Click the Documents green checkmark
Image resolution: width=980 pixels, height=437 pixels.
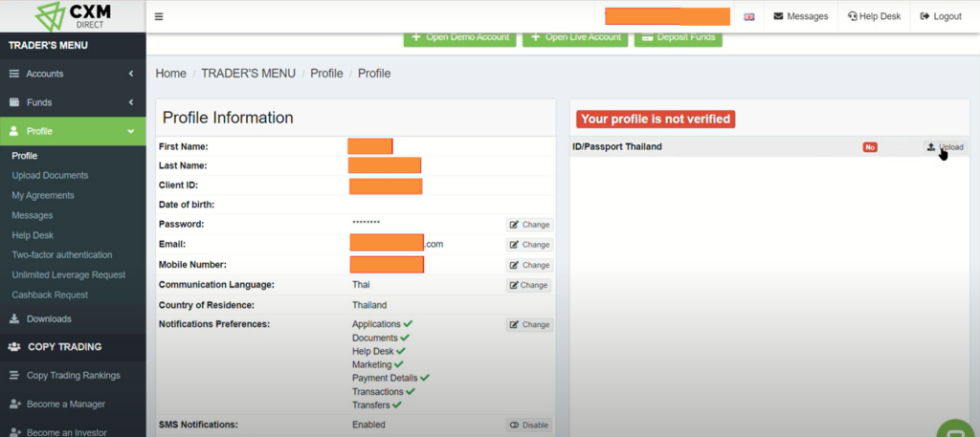tap(405, 338)
